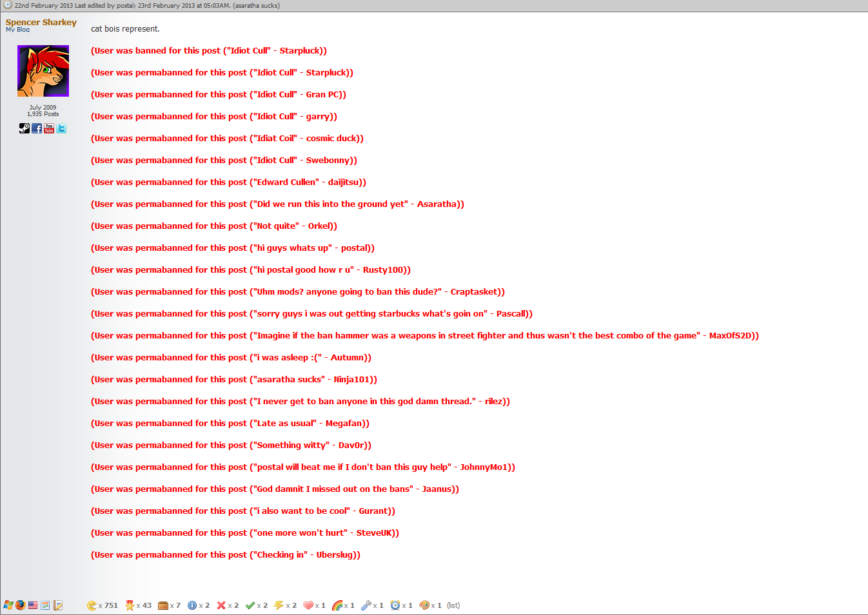The width and height of the screenshot is (868, 615).
Task: Click the US flag icon under the post
Action: (33, 605)
